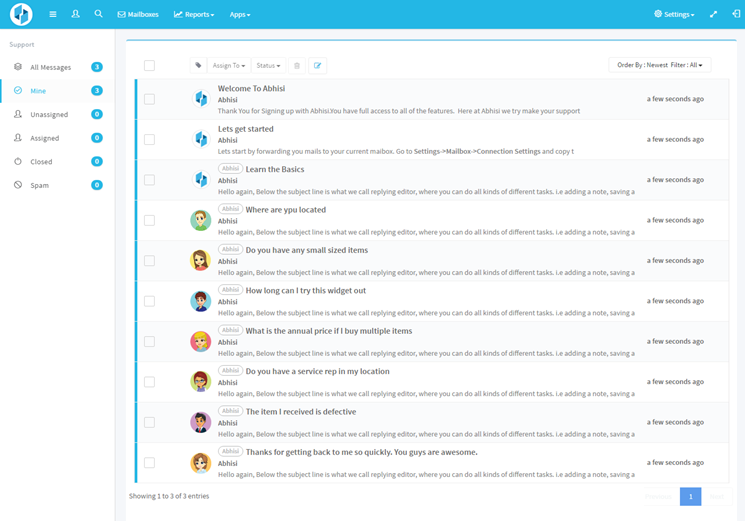Image resolution: width=745 pixels, height=521 pixels.
Task: Open the Lets get started message subject
Action: pyautogui.click(x=246, y=129)
